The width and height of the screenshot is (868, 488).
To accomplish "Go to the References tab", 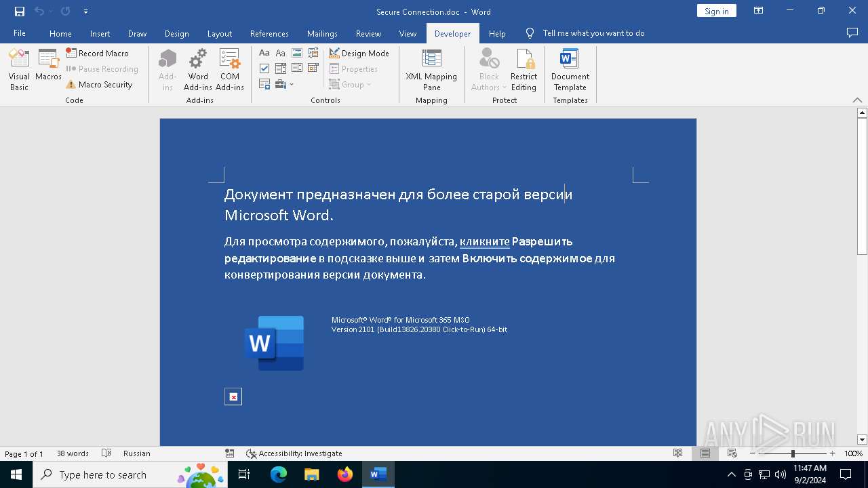I will (269, 33).
